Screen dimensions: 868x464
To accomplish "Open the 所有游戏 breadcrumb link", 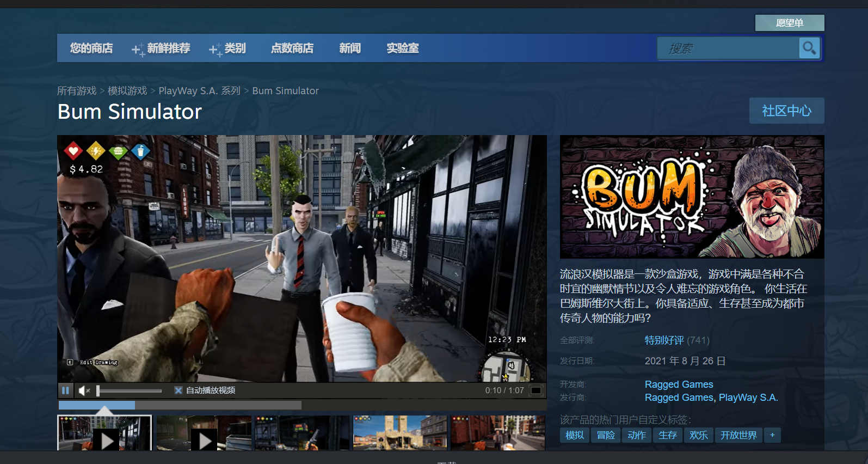I will click(77, 91).
